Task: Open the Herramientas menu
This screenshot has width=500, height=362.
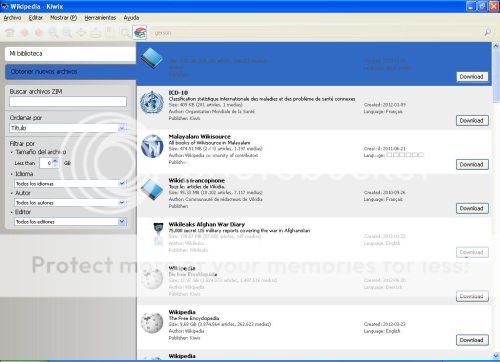Action: (x=100, y=18)
